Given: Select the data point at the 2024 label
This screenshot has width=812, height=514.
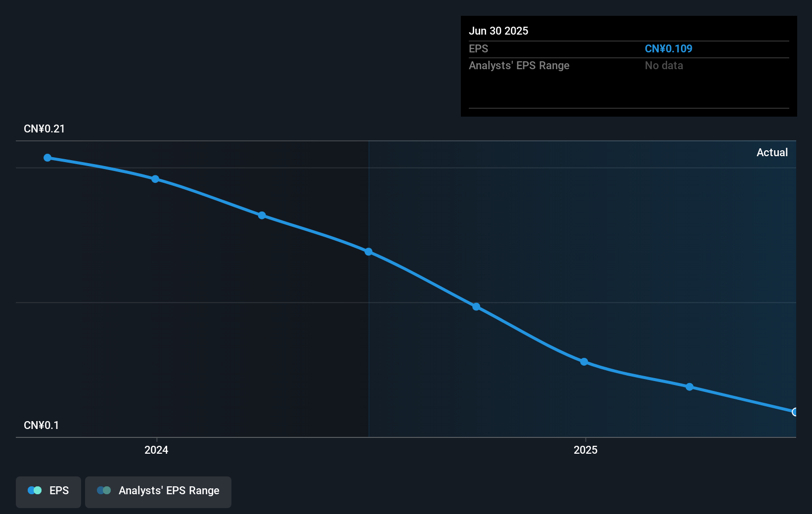Looking at the screenshot, I should tap(155, 178).
